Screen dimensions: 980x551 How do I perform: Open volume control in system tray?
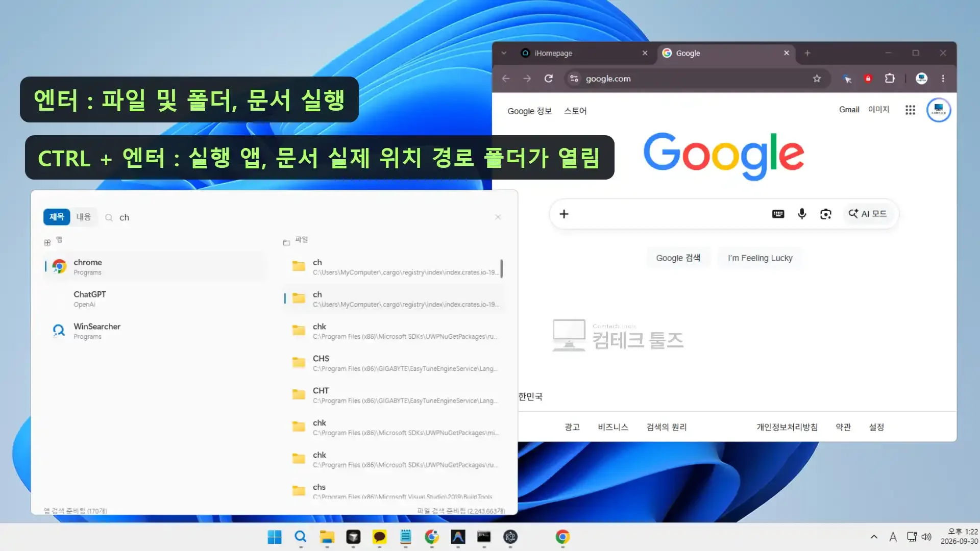pyautogui.click(x=926, y=537)
